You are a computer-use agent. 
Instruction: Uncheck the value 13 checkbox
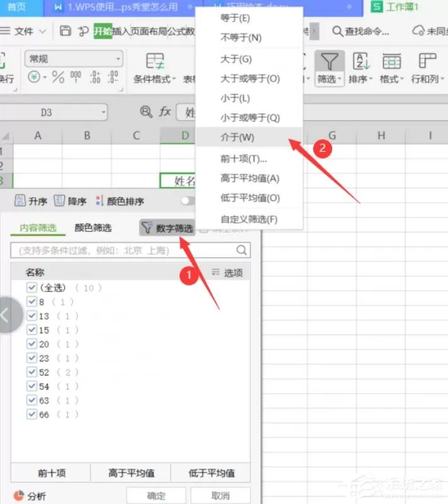[x=32, y=316]
